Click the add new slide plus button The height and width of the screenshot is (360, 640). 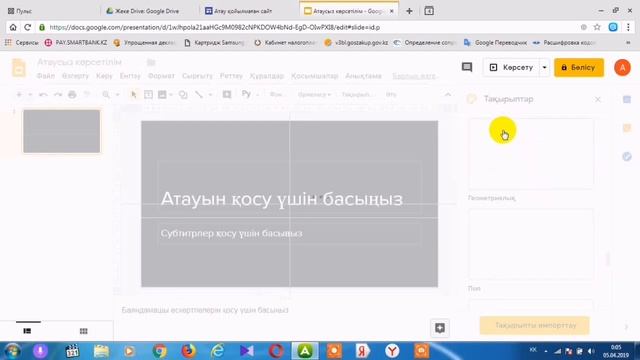tap(19, 95)
